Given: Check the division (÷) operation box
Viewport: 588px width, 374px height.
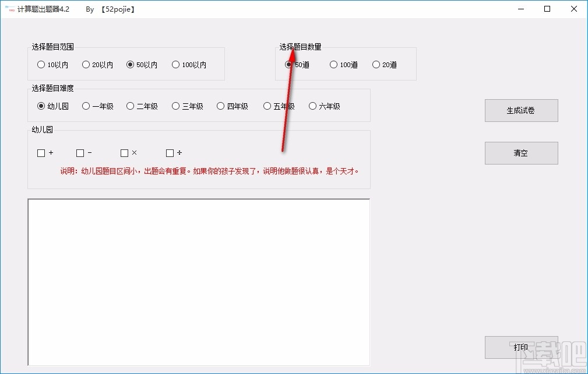Looking at the screenshot, I should pyautogui.click(x=168, y=153).
